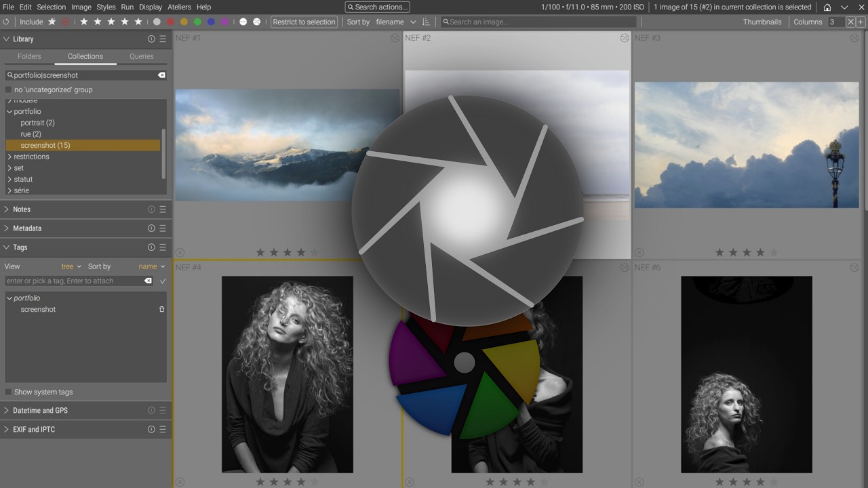Image resolution: width=868 pixels, height=488 pixels.
Task: Collapse the portfolio tree node
Action: click(9, 111)
